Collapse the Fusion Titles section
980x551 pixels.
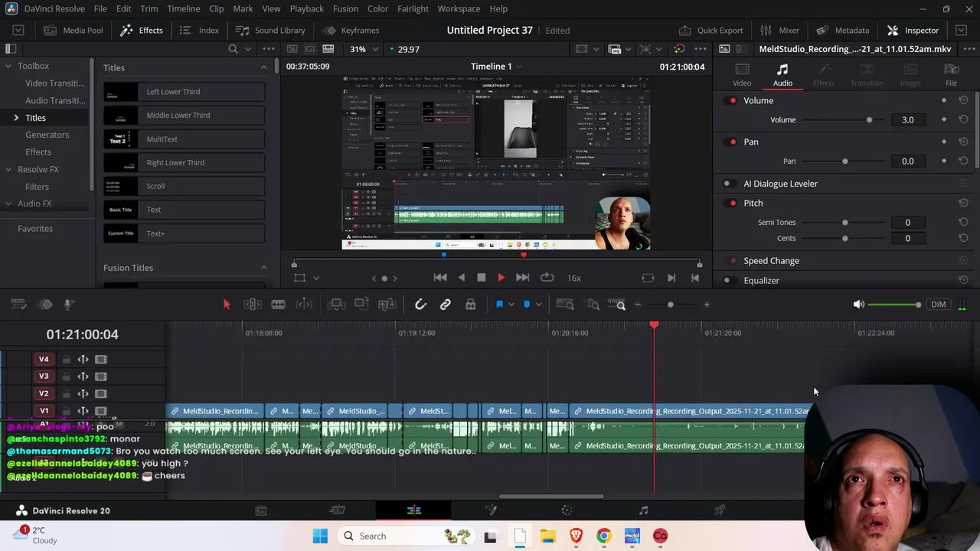263,268
